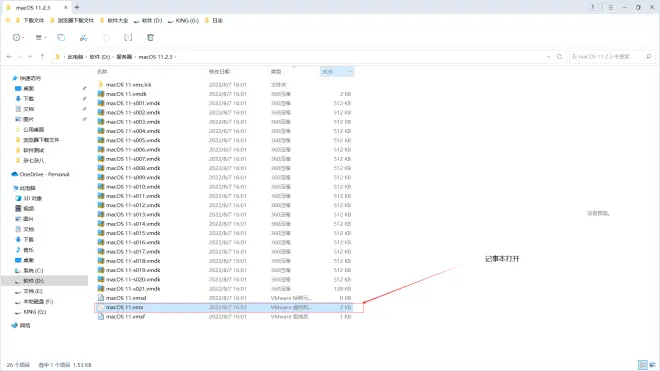Sort by the 类型 column header
660x371 pixels.
276,72
